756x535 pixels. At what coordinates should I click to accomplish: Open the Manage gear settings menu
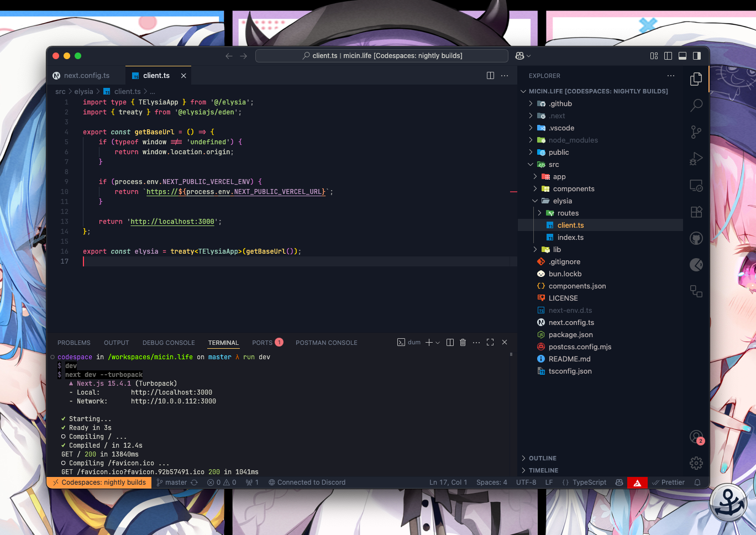(696, 463)
